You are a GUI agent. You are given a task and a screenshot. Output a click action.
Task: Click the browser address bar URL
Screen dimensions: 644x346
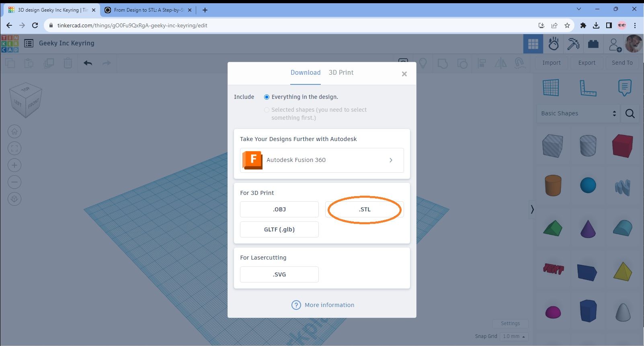tap(132, 25)
